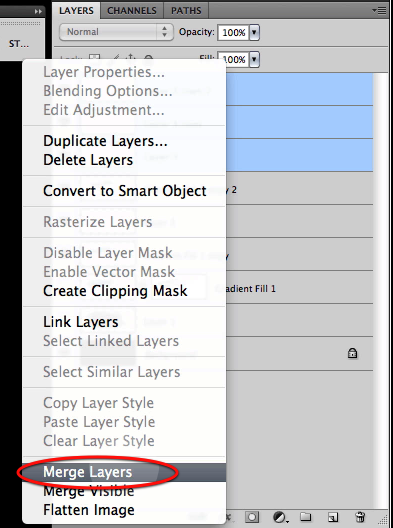Viewport: 393px width, 528px height.
Task: Click the Create new layer icon
Action: pos(333,517)
